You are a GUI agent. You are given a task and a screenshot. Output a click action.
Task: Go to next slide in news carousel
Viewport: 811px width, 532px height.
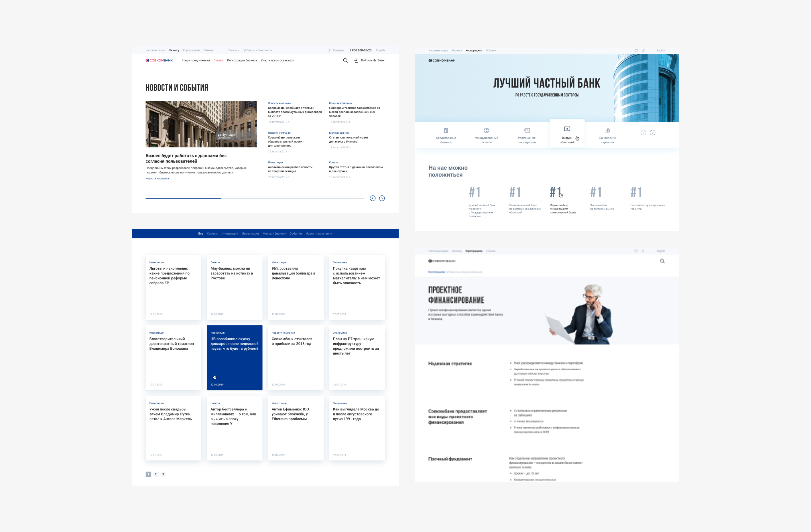point(382,198)
